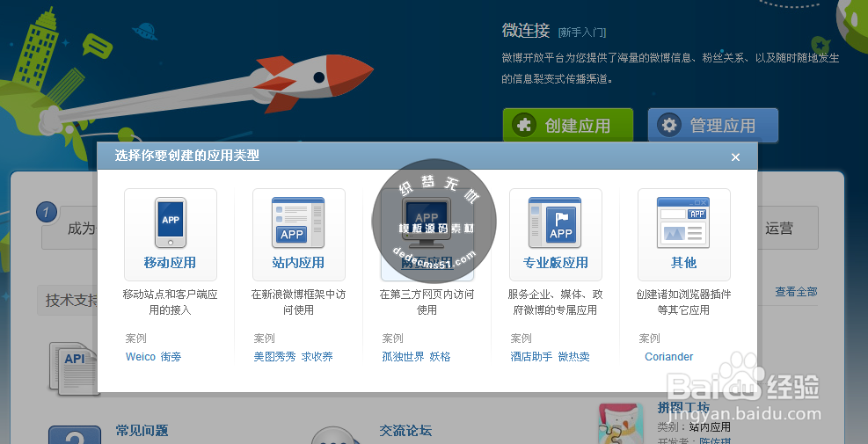Click the 创建应用 green button
Image resolution: width=868 pixels, height=444 pixels.
point(568,125)
